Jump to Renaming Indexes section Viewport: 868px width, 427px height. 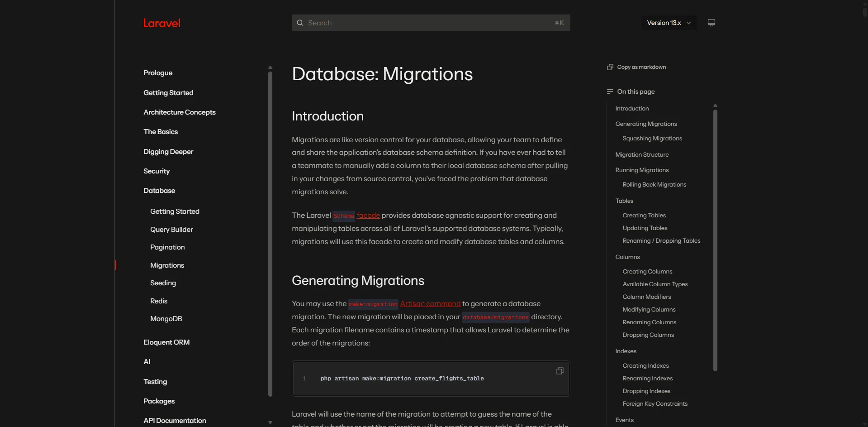648,379
